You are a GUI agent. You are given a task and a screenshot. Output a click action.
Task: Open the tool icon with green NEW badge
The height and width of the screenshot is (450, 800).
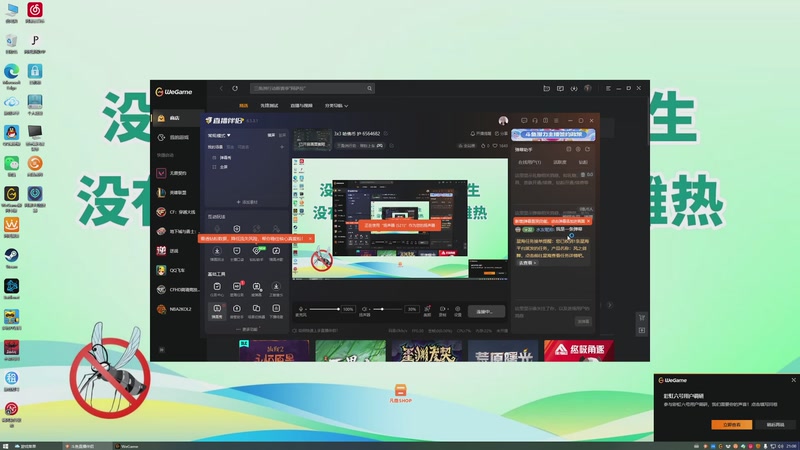tap(257, 253)
